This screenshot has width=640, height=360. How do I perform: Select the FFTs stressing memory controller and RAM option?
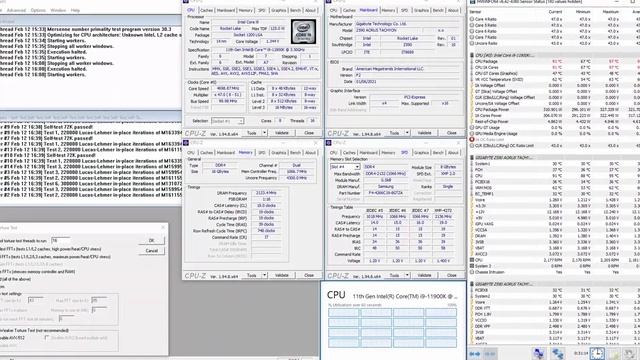click(38, 271)
